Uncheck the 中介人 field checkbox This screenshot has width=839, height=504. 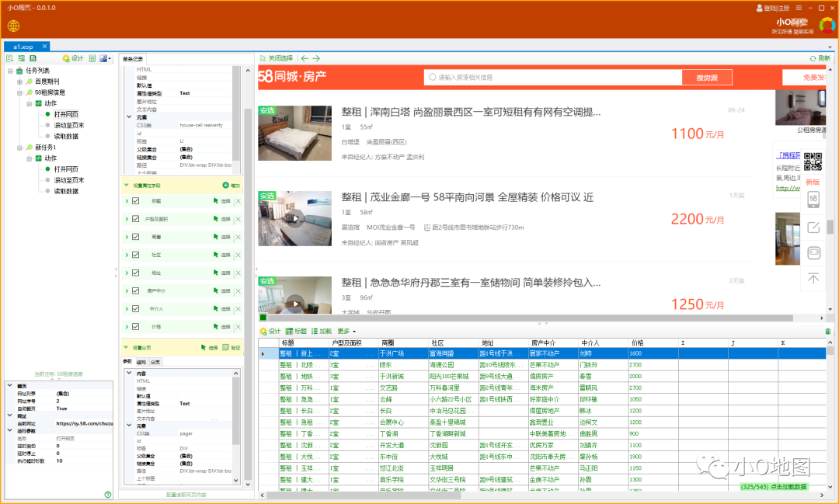click(x=136, y=309)
